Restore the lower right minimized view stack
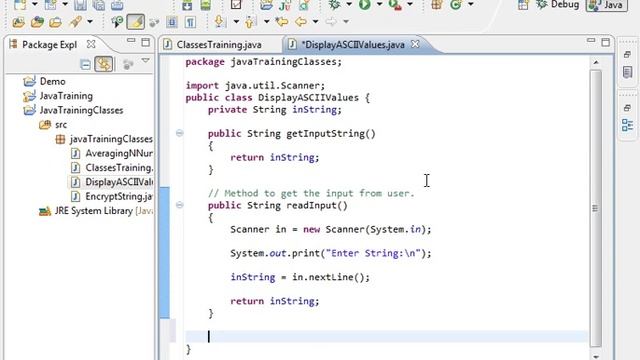Screen dimensions: 640x360 pos(628,108)
